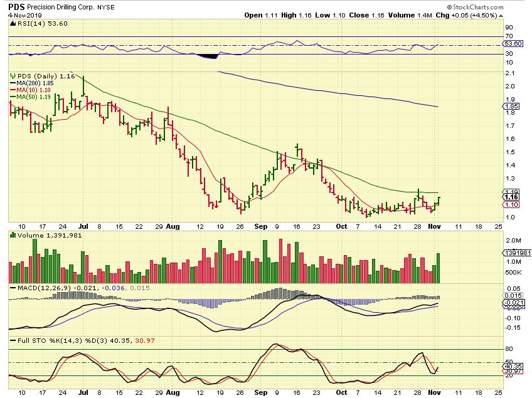Click the MA(10) 1.10 legend text
This screenshot has height=398, width=532.
33,90
